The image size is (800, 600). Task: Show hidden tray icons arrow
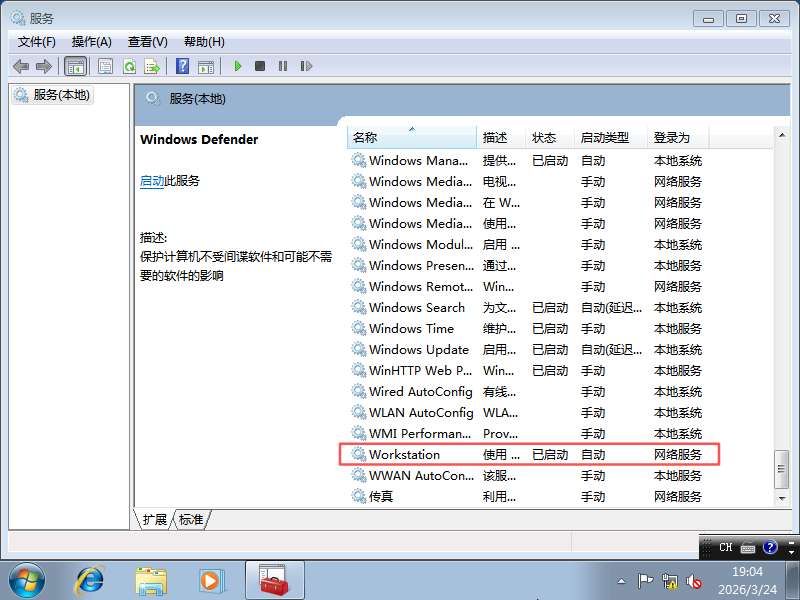coord(621,581)
